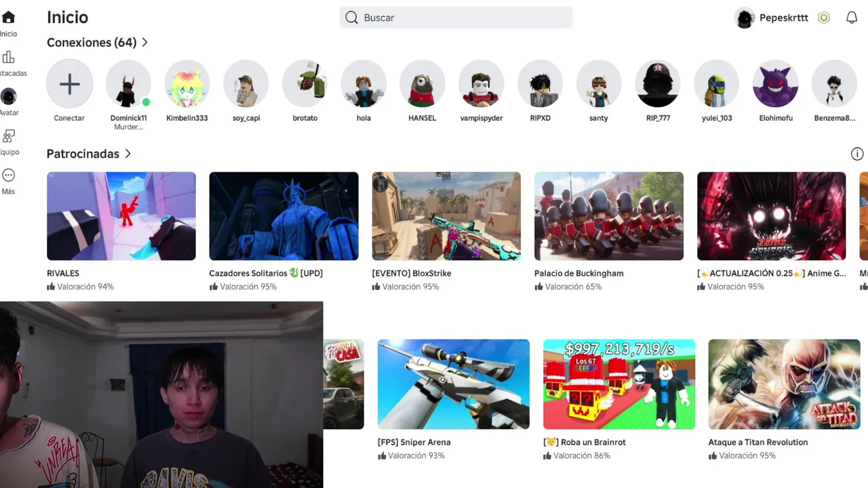
Task: Open Elohimofu connection avatar
Action: [x=776, y=84]
